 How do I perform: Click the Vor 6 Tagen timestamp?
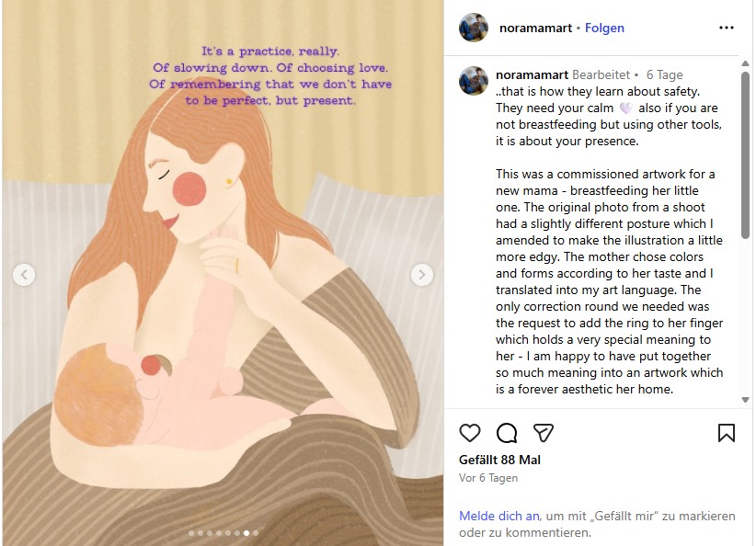[x=488, y=478]
